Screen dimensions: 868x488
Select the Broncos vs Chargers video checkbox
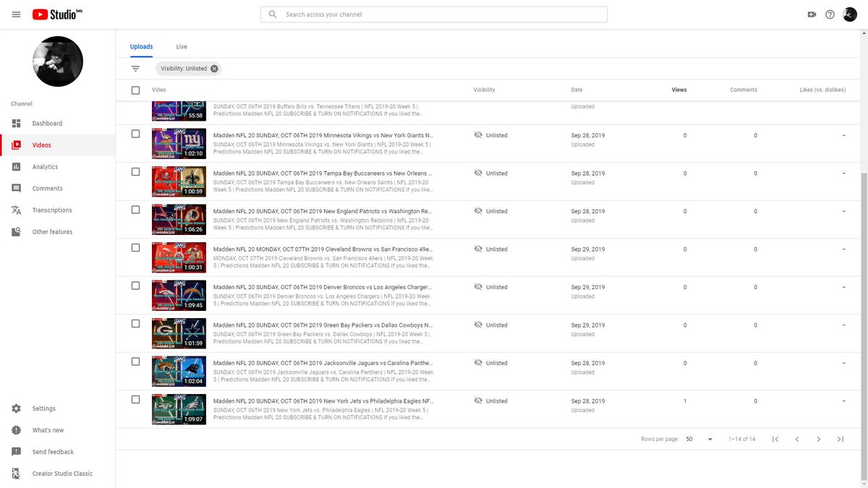point(135,286)
